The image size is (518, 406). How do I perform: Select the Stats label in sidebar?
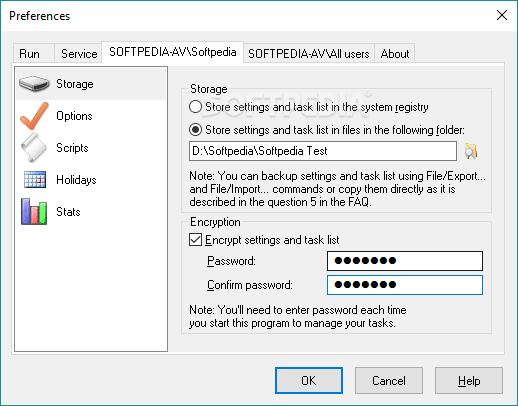pos(68,212)
